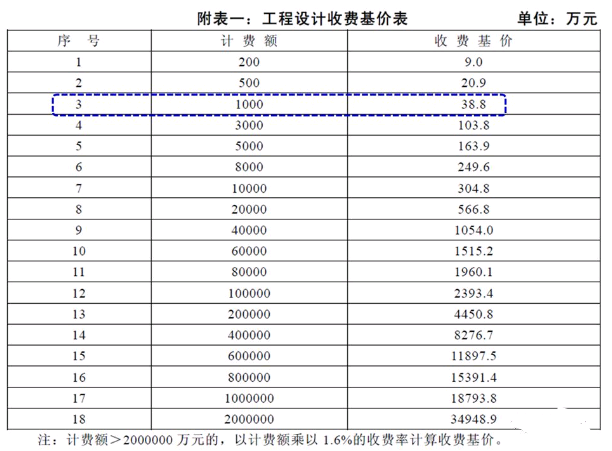Select the cell with value 38.8
This screenshot has height=451, width=612.
coord(474,104)
